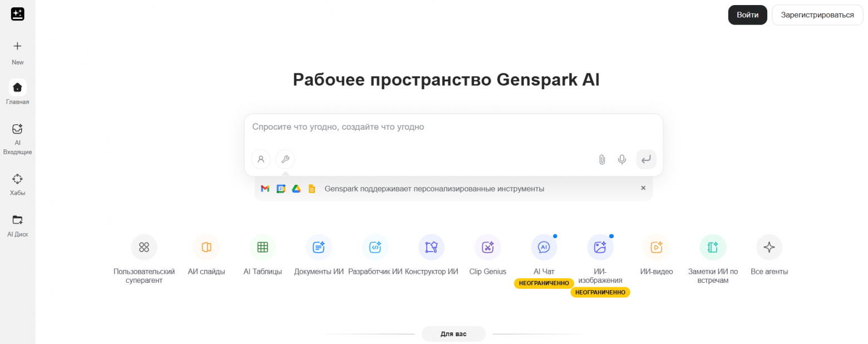Viewport: 868px width, 344px height.
Task: Select Clip Genius
Action: point(487,247)
